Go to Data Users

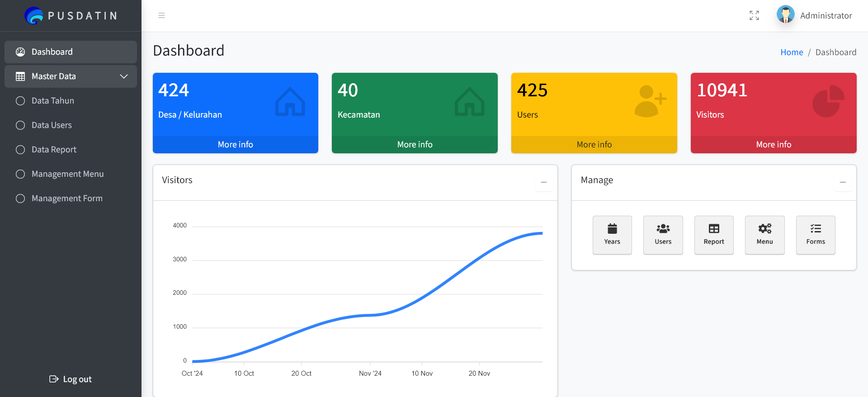click(71, 125)
